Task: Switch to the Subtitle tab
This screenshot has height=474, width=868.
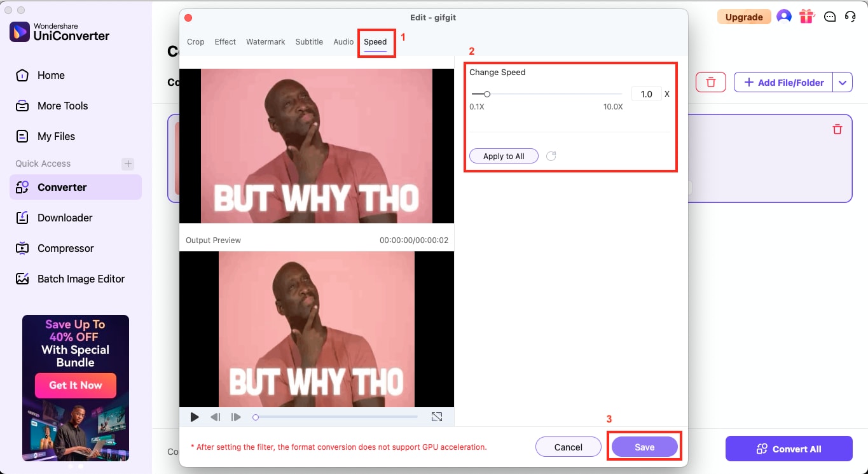Action: click(x=309, y=41)
